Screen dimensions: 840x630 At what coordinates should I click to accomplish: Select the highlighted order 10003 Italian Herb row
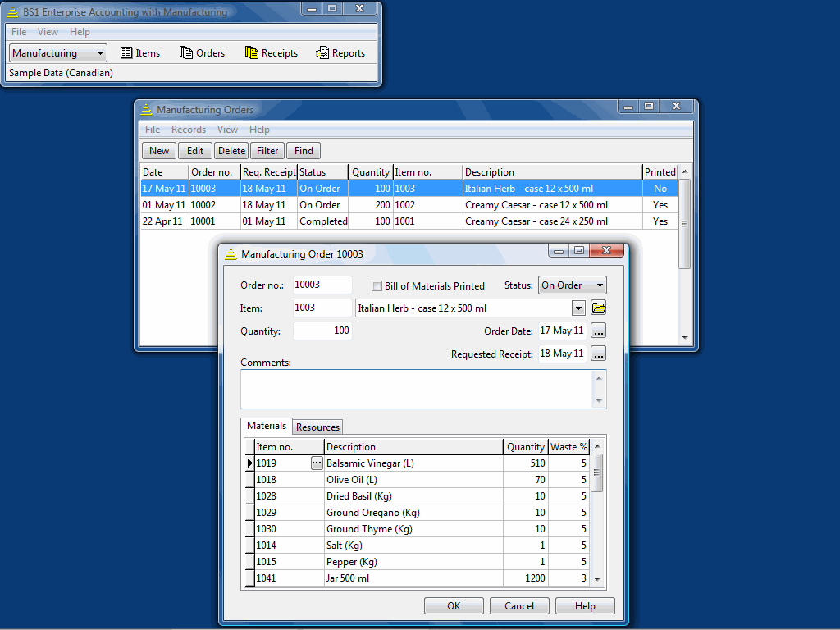[409, 189]
